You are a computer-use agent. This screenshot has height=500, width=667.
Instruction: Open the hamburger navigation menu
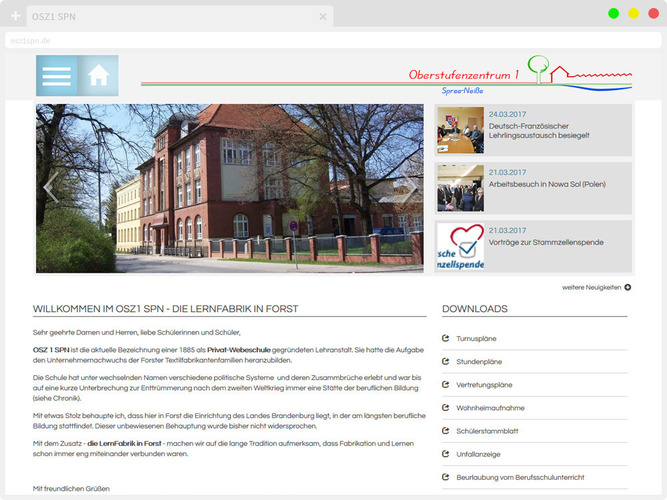point(56,76)
